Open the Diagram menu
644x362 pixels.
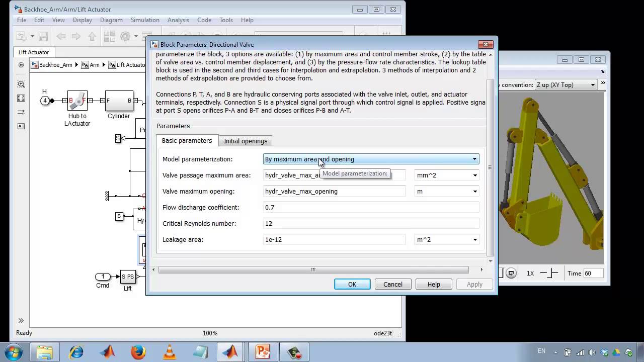pos(111,20)
